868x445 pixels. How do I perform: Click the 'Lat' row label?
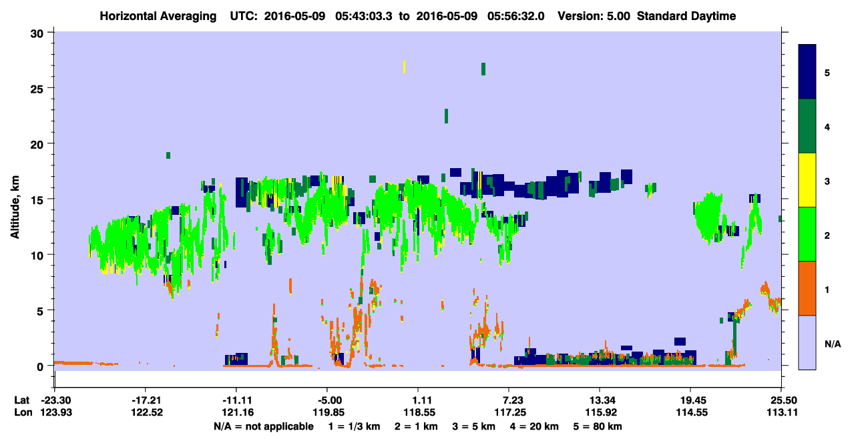(21, 400)
